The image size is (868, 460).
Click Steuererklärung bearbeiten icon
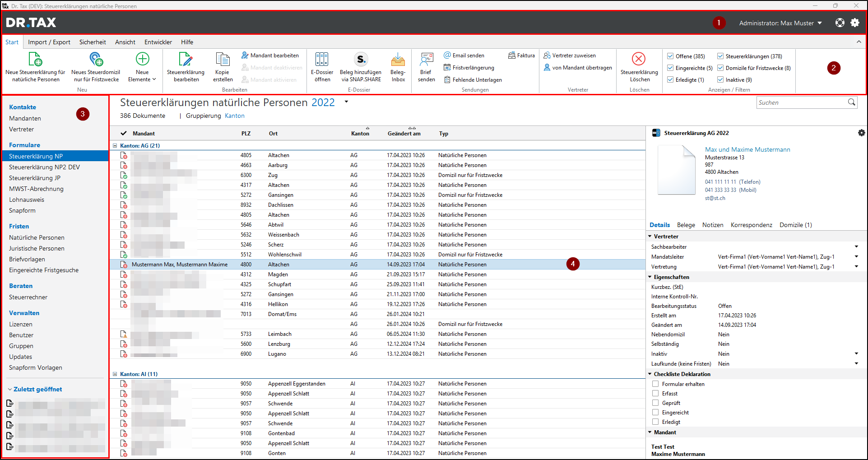pos(186,59)
